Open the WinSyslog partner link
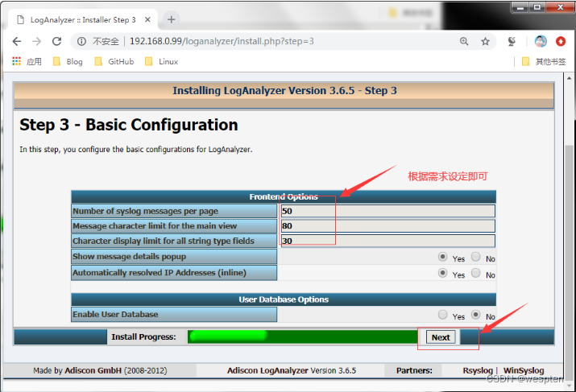576x392 pixels. pyautogui.click(x=524, y=370)
